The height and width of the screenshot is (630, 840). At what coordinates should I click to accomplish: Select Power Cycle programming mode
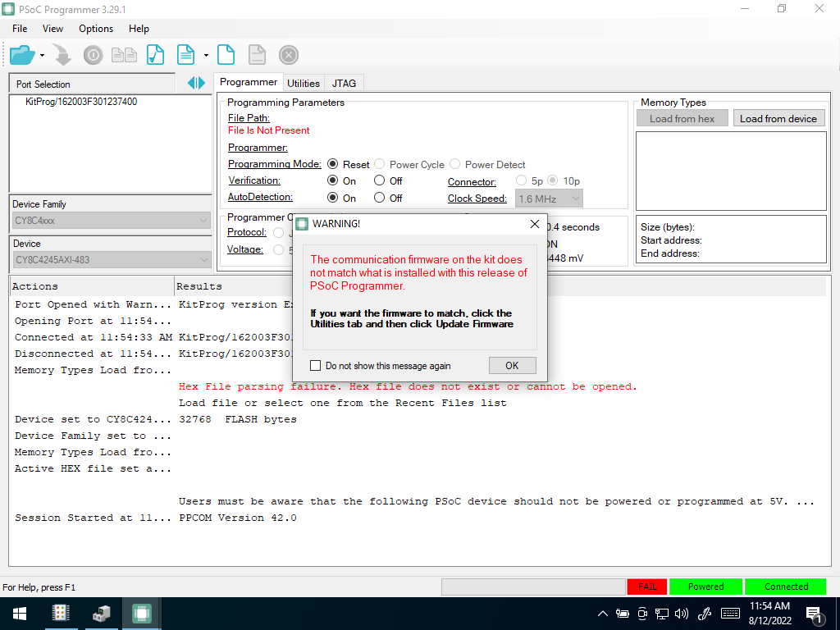point(379,164)
